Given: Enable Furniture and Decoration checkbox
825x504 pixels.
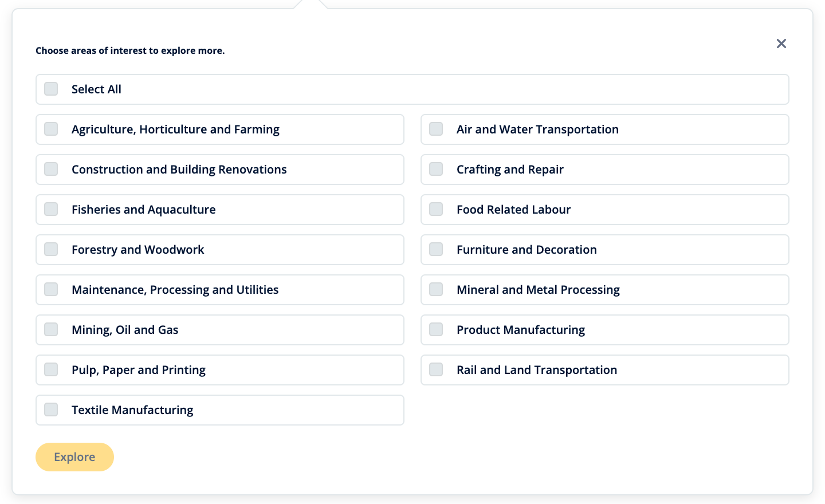Looking at the screenshot, I should pyautogui.click(x=436, y=249).
